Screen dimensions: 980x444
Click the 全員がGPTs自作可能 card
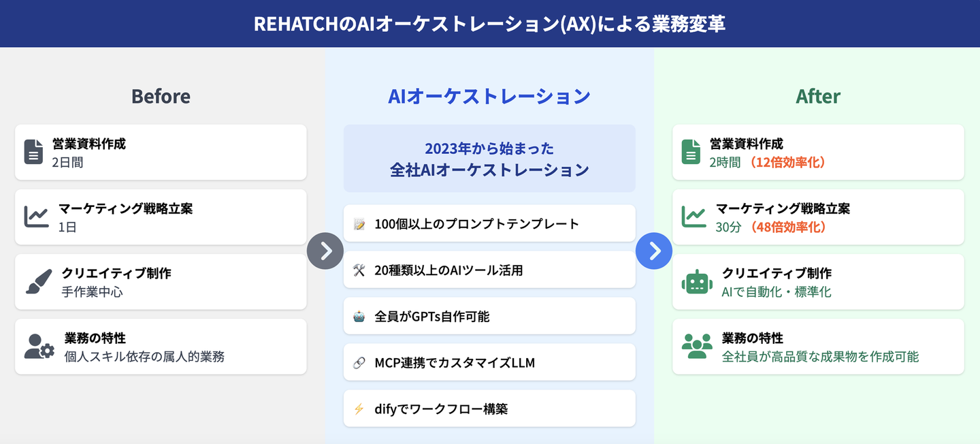489,316
